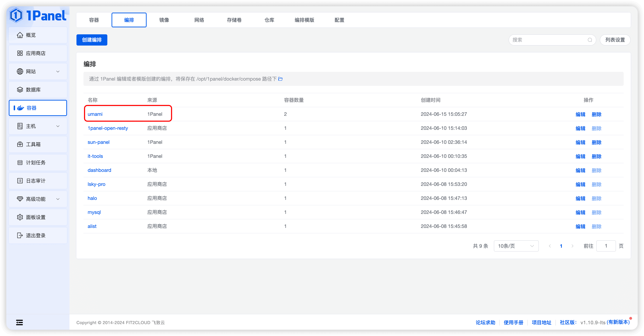Switch to the 容器 top tab

(x=94, y=20)
